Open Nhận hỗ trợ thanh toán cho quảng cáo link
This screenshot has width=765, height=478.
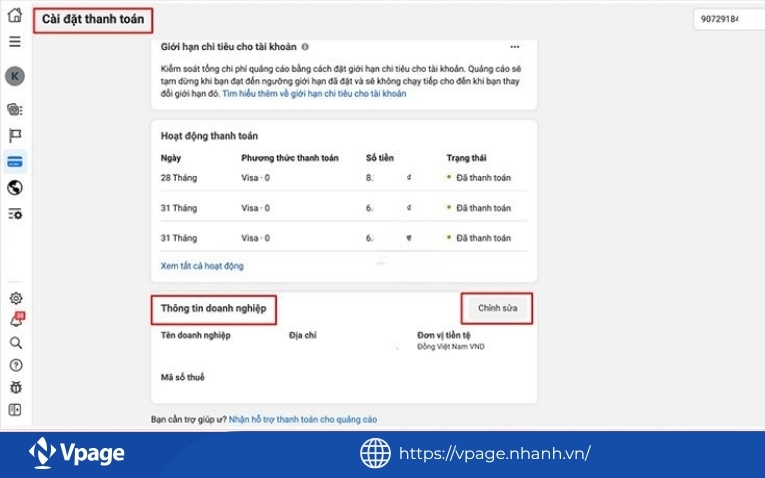[303, 420]
